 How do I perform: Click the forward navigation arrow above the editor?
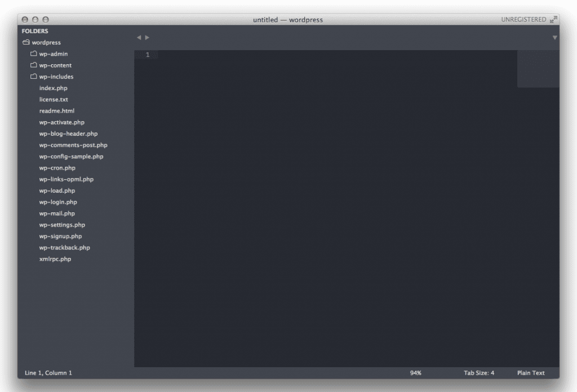pyautogui.click(x=147, y=37)
